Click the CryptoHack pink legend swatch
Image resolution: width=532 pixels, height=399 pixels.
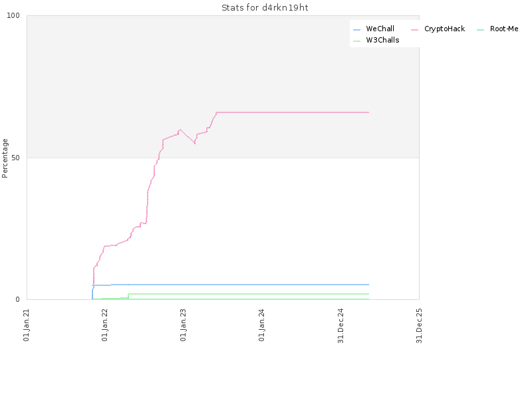point(414,30)
